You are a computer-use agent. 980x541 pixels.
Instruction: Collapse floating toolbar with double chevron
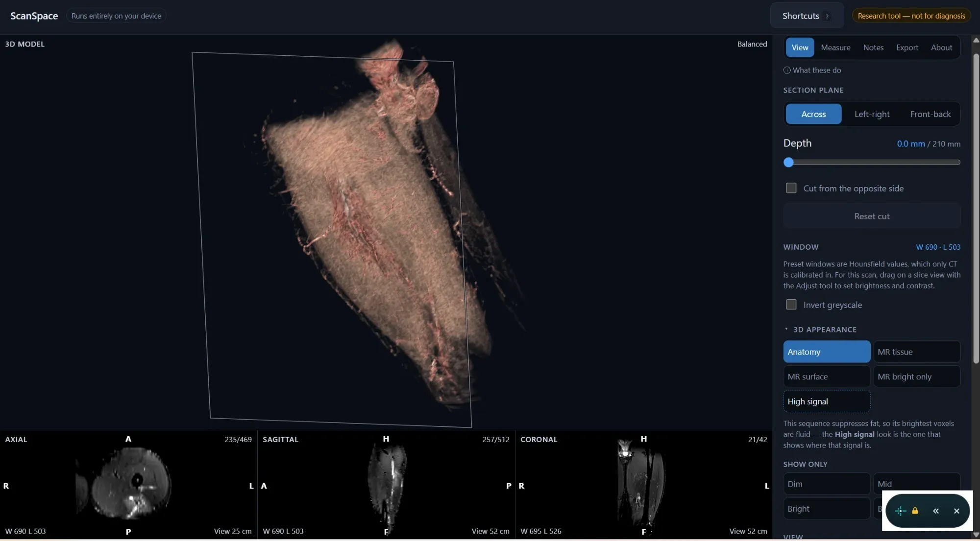point(936,511)
